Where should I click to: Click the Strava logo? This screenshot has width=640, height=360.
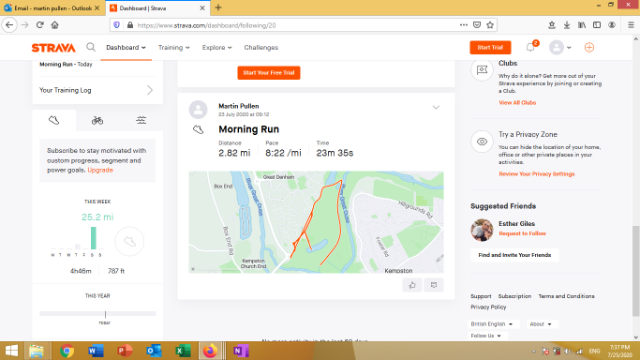53,48
